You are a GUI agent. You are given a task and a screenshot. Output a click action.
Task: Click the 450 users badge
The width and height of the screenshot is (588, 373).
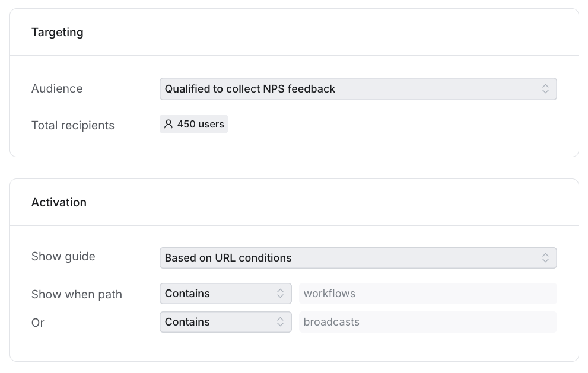pyautogui.click(x=193, y=124)
